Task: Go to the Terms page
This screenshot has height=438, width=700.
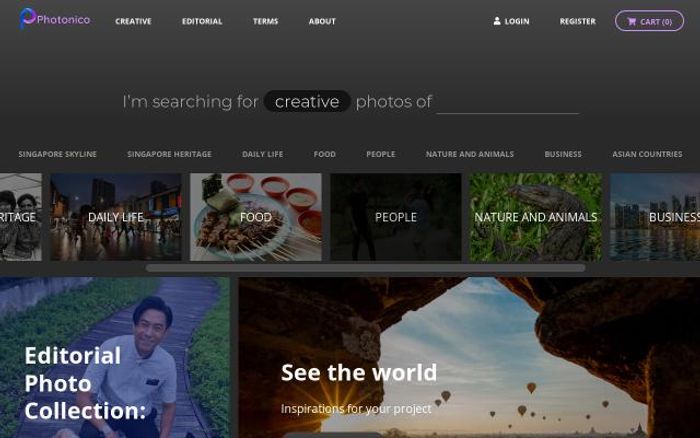Action: pos(265,21)
